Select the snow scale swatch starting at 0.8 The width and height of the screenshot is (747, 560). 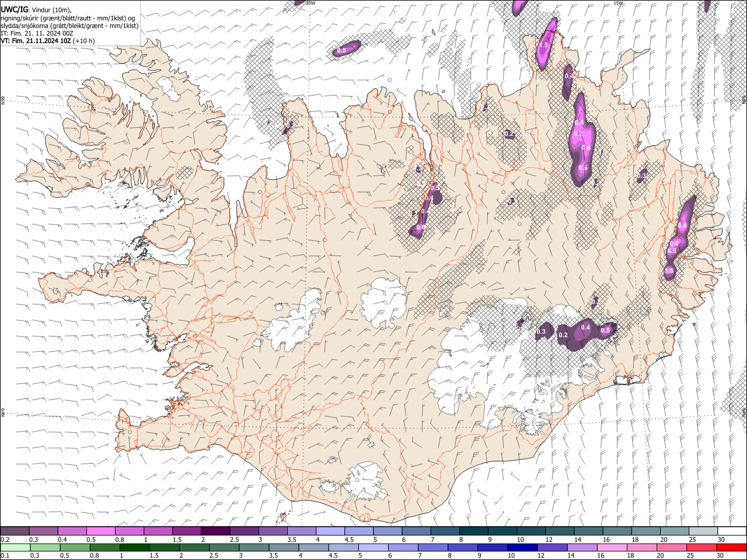[x=130, y=531]
